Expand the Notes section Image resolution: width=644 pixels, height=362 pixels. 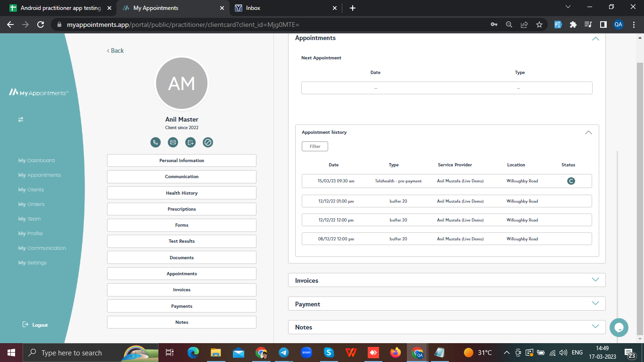pyautogui.click(x=595, y=327)
